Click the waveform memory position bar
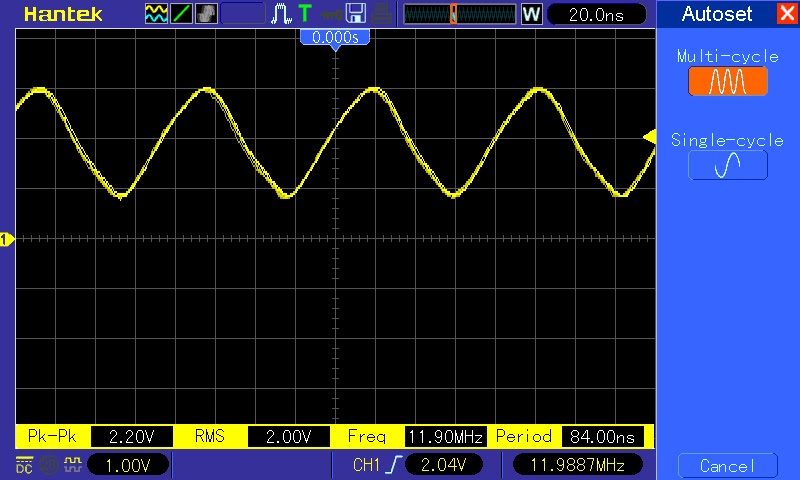 tap(459, 14)
